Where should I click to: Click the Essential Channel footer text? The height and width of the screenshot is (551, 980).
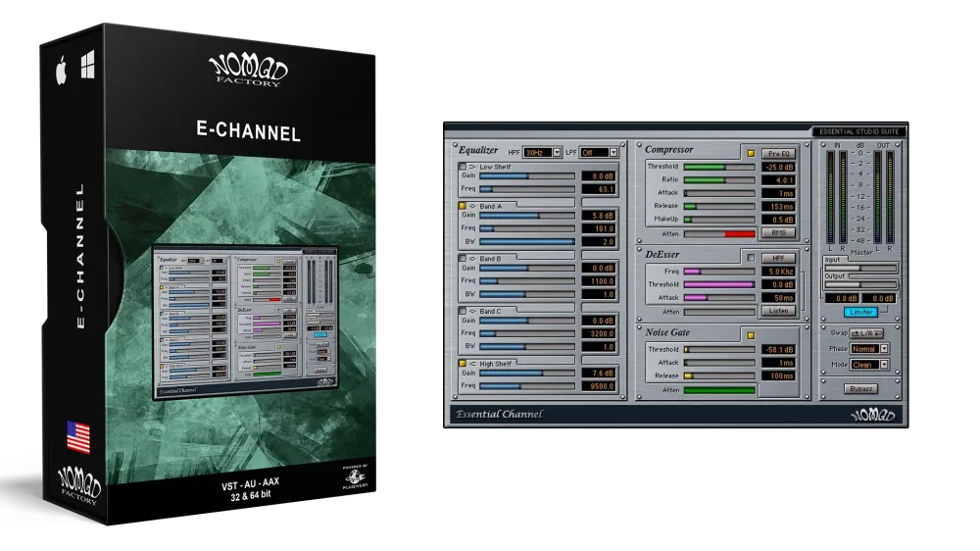click(x=499, y=414)
